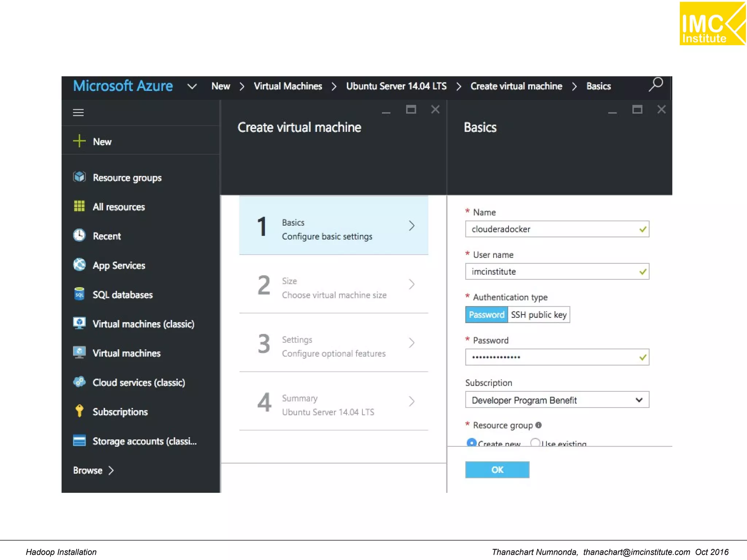Open the Subscription dropdown
This screenshot has width=747, height=560.
(557, 400)
